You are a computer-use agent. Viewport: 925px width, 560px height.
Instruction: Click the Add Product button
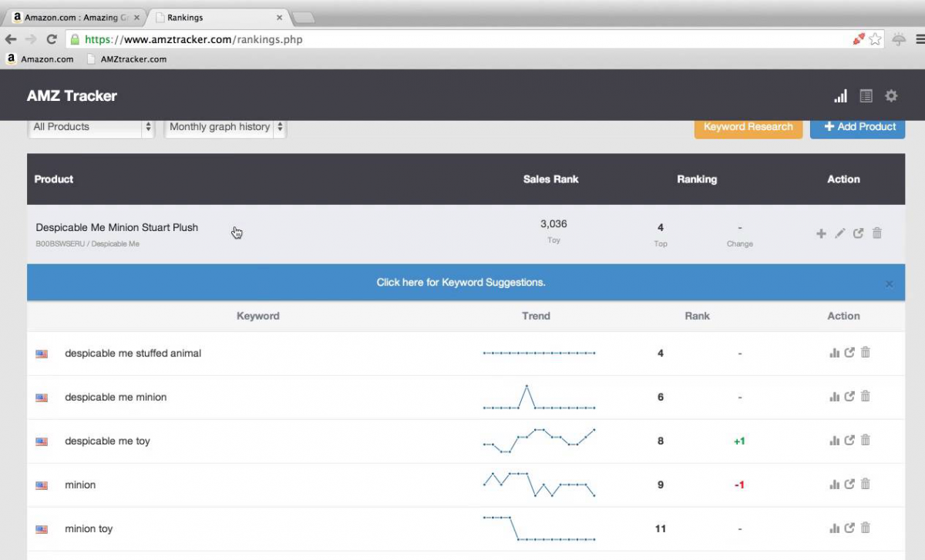click(x=857, y=126)
